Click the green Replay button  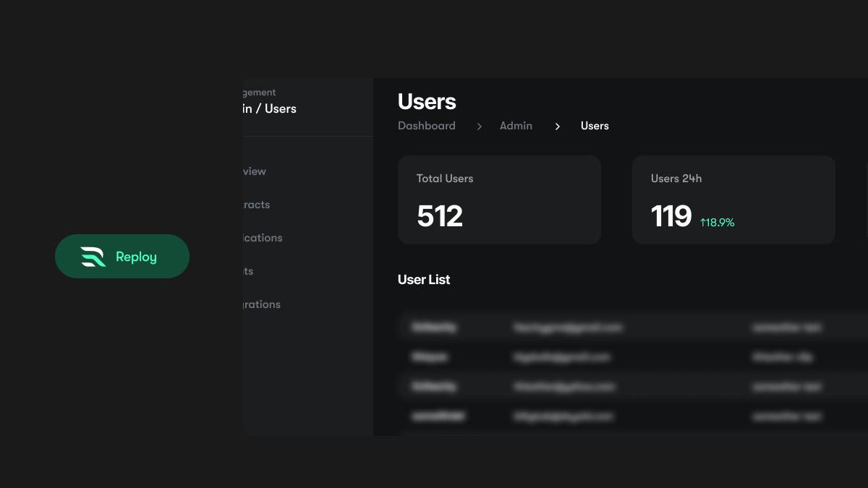point(122,256)
